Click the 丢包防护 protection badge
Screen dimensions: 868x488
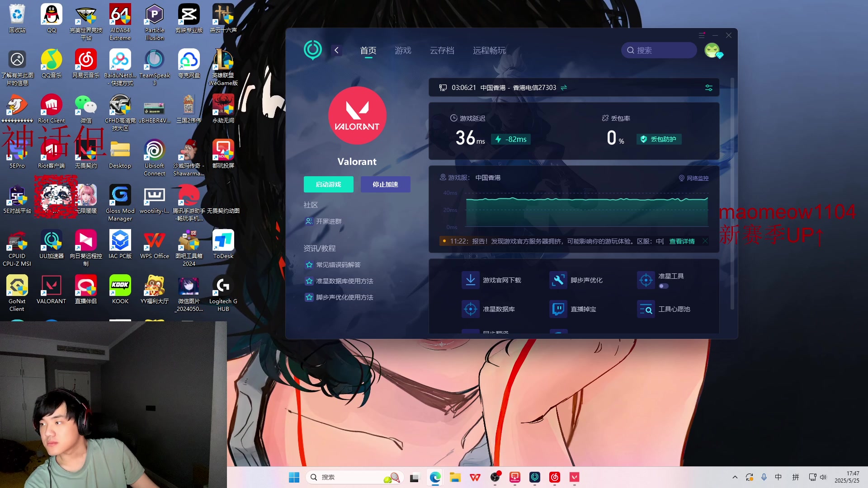tap(659, 139)
